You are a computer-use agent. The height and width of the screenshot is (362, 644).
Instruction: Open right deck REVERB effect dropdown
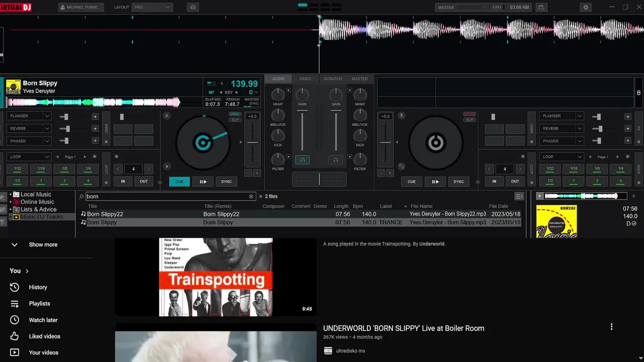(x=561, y=128)
